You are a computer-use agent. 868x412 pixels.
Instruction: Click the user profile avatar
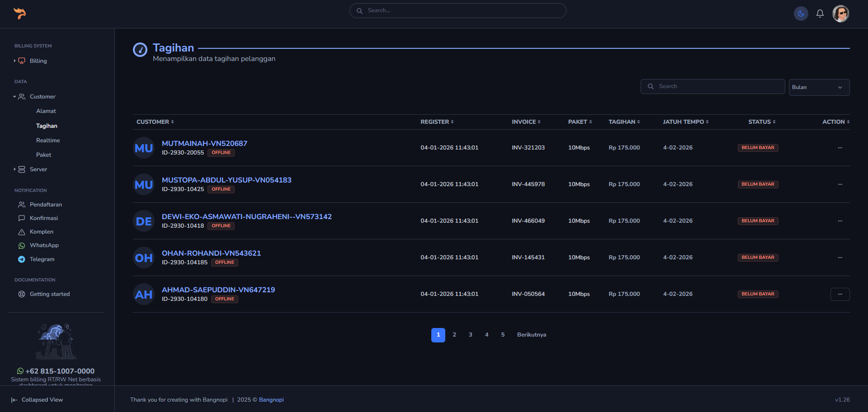840,14
